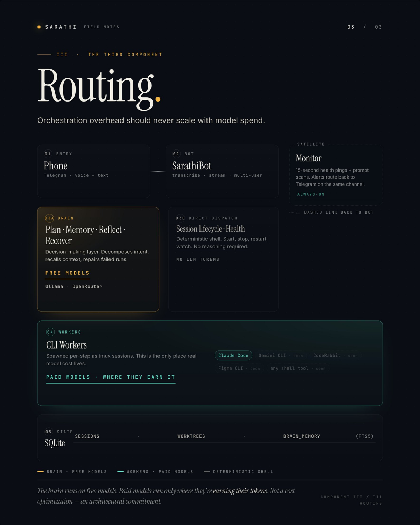The height and width of the screenshot is (525, 420).
Task: Click the 05 circled badge
Action: [49, 432]
